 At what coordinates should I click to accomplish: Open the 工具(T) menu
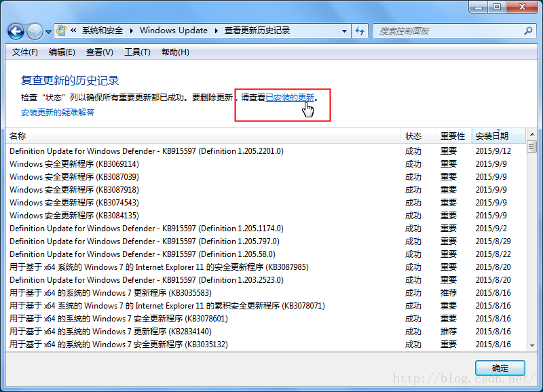tap(138, 52)
